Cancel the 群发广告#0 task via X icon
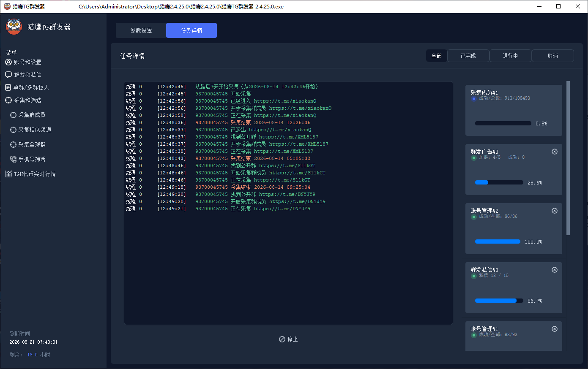 555,152
